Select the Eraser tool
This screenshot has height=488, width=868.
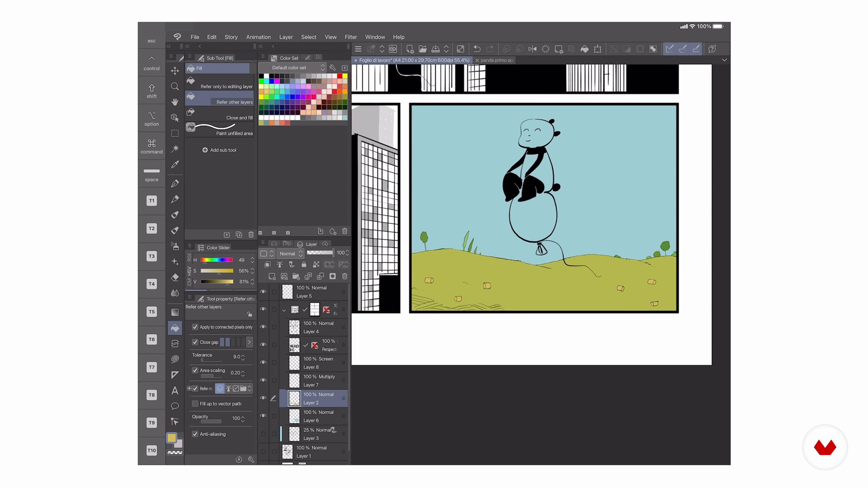coord(175,277)
